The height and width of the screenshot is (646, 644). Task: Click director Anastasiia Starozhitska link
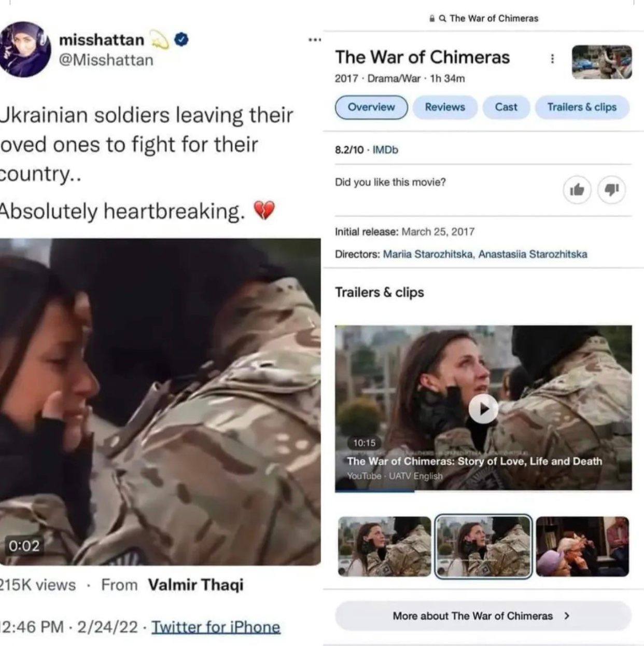(533, 254)
